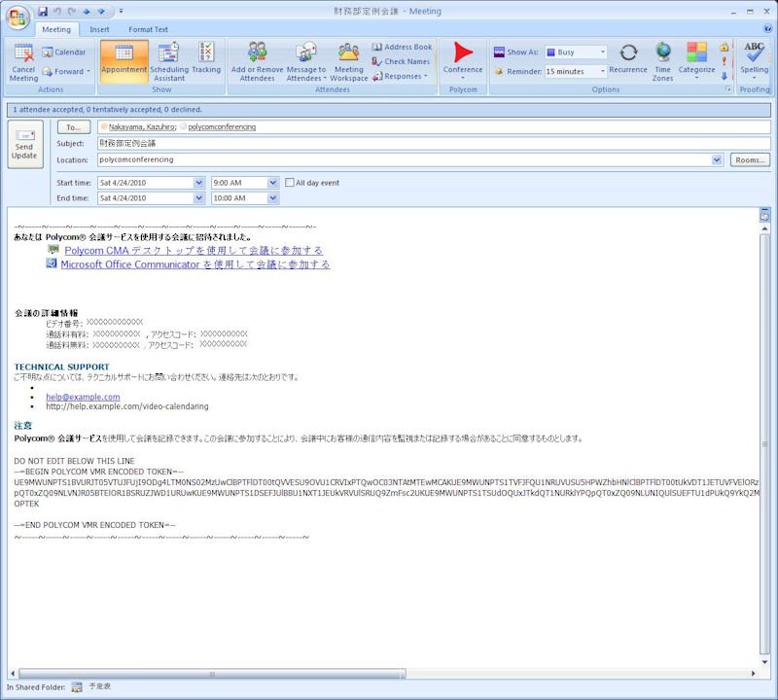Mark as Private with lock icon
The image size is (778, 700).
[725, 47]
